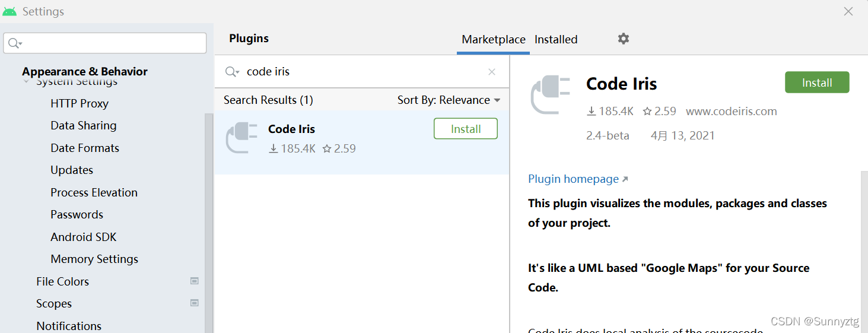Focus the plugin search field with code iris
This screenshot has height=333, width=868.
click(x=362, y=72)
